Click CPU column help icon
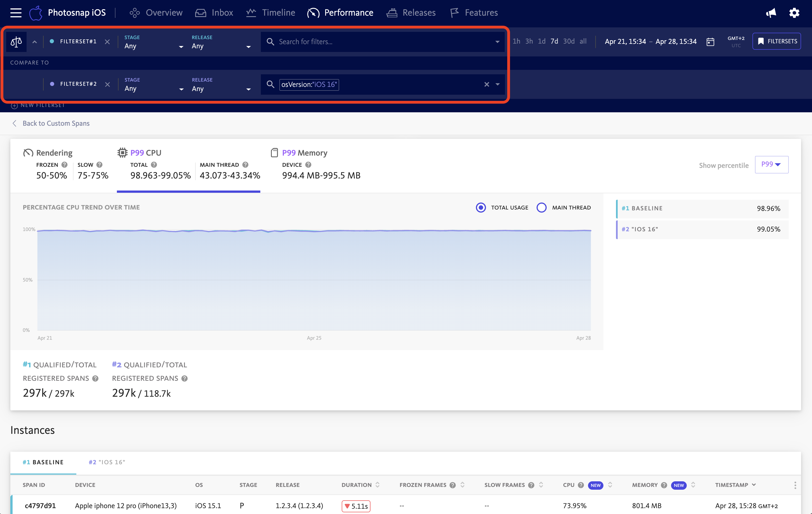 click(581, 485)
